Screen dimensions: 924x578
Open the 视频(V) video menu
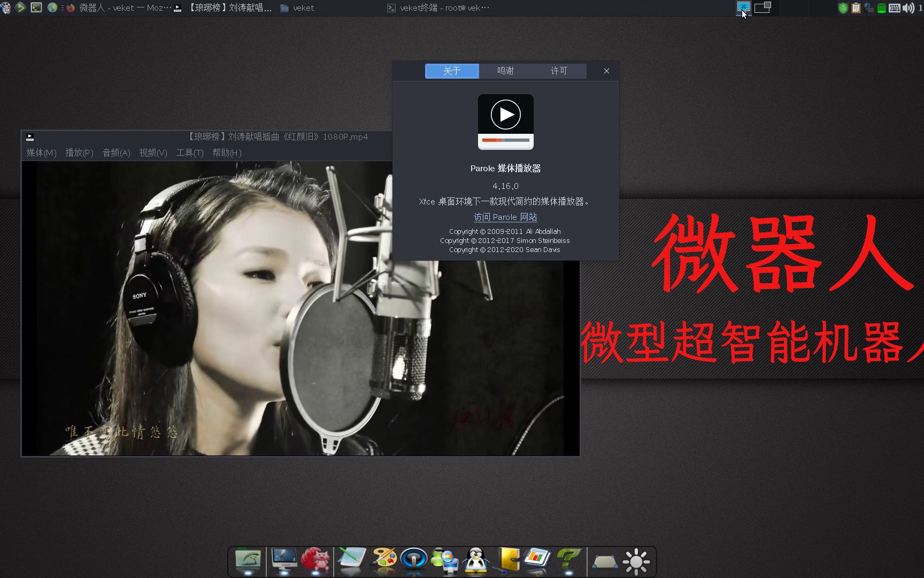coord(153,153)
